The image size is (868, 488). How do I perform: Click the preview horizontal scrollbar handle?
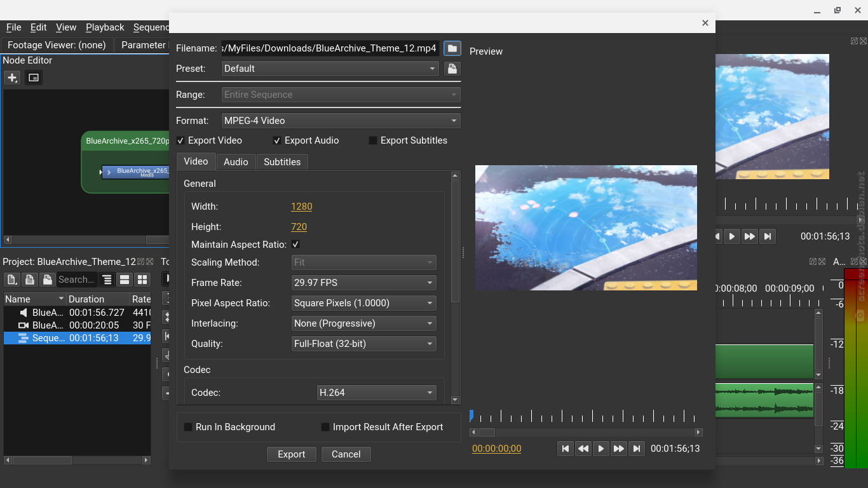click(487, 432)
